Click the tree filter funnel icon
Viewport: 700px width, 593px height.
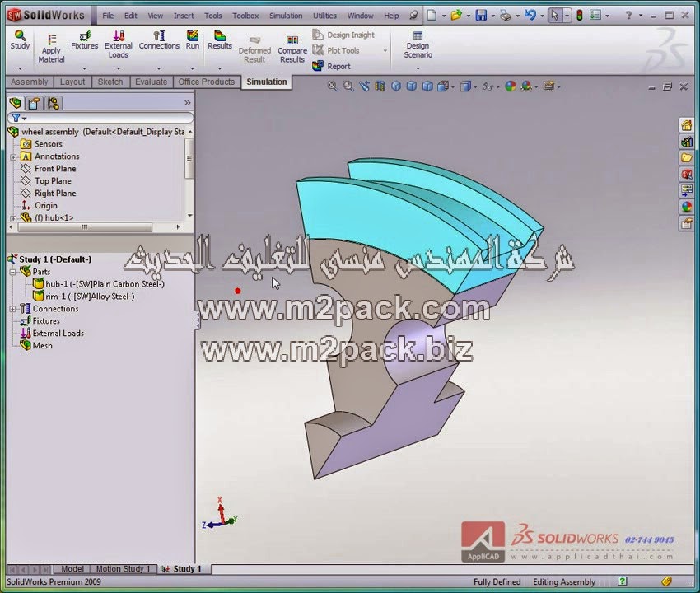pos(16,118)
